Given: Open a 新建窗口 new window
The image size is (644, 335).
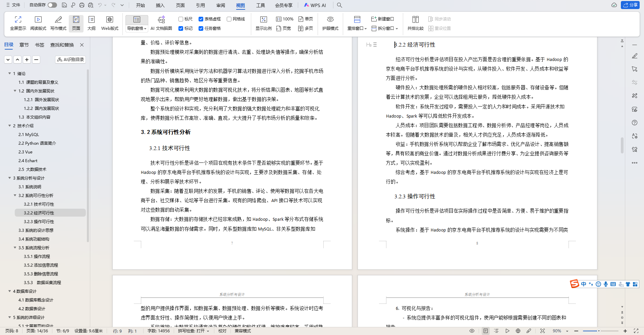Looking at the screenshot, I should (382, 19).
